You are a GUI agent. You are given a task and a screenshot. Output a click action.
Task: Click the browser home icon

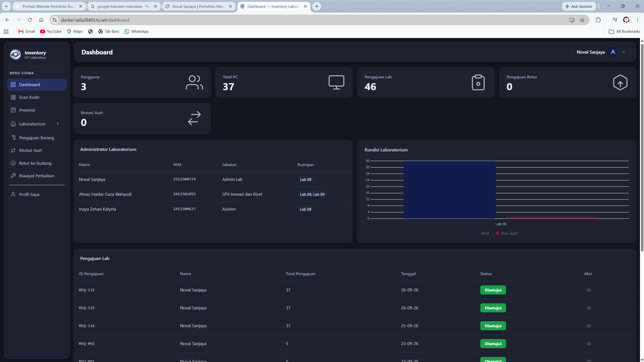[x=41, y=20]
